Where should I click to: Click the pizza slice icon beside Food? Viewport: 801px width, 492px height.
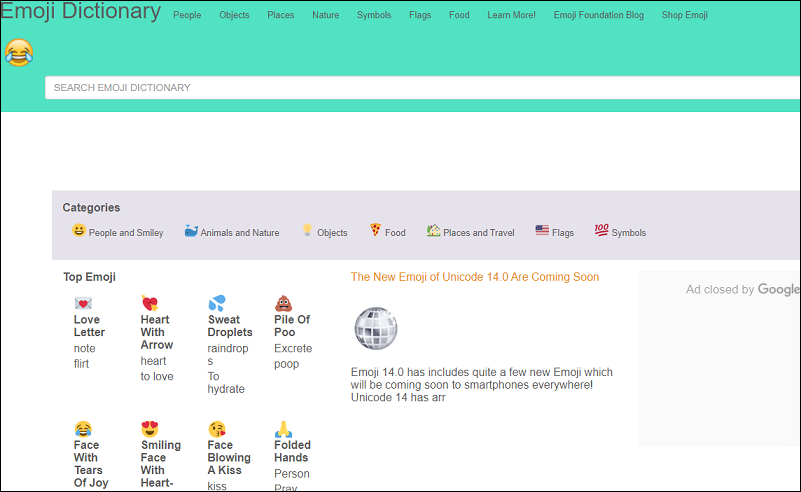point(375,230)
